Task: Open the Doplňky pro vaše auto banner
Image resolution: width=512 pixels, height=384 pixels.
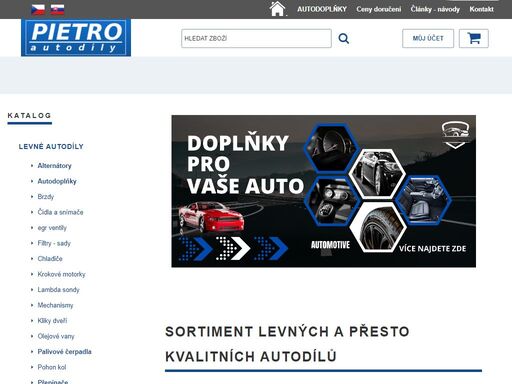Action: click(324, 191)
